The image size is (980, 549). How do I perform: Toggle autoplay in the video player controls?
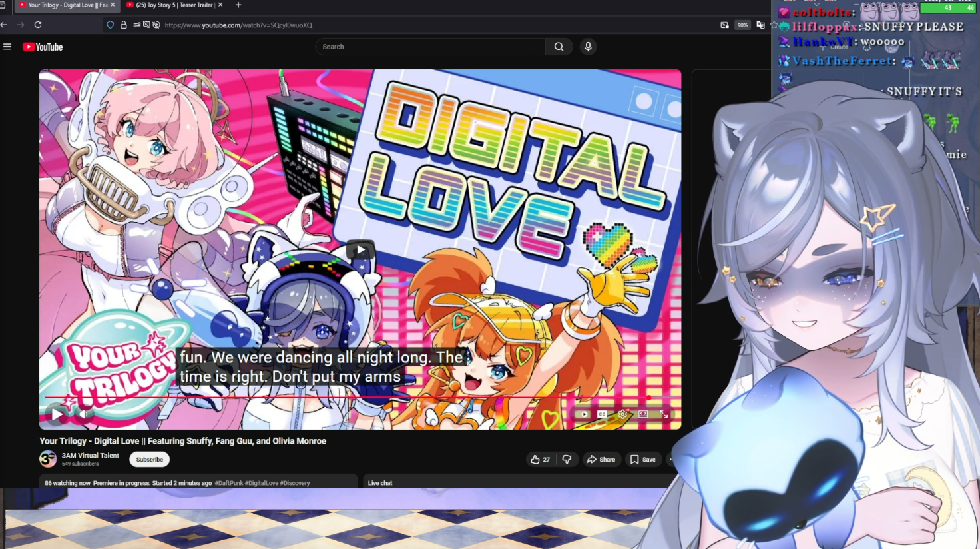[584, 414]
